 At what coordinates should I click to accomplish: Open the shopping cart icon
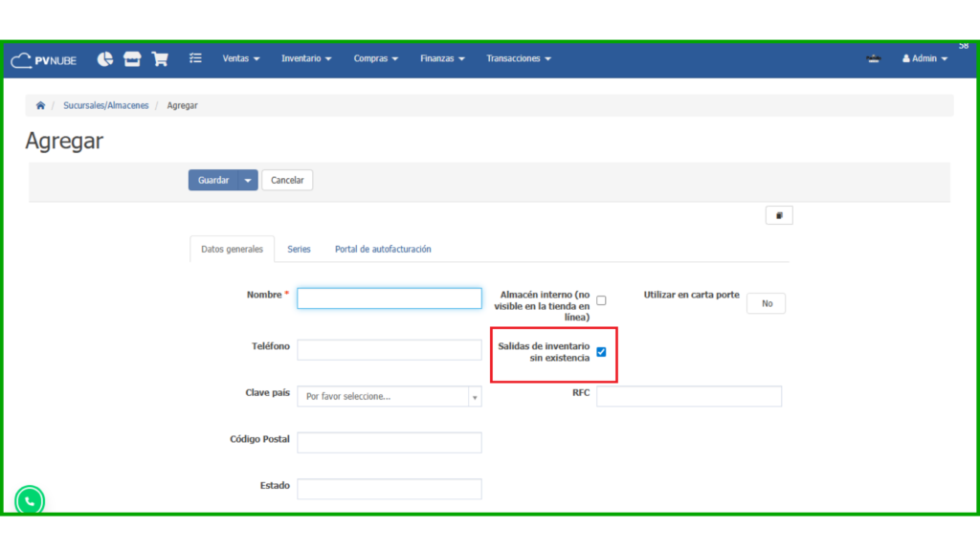click(160, 59)
